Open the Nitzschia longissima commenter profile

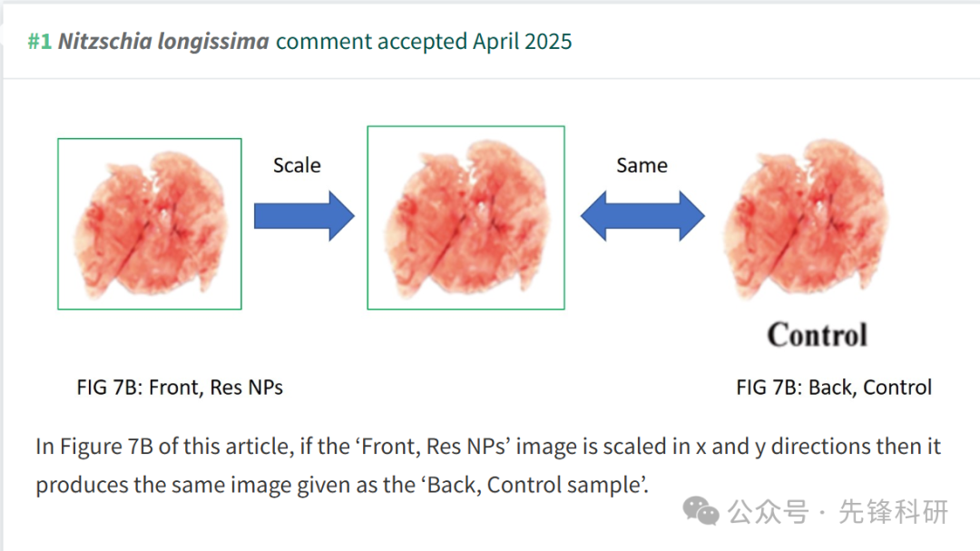(x=163, y=41)
